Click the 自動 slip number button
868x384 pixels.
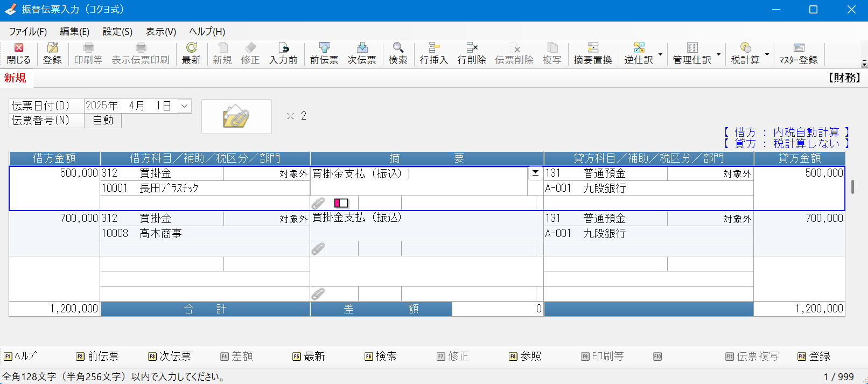coord(103,121)
